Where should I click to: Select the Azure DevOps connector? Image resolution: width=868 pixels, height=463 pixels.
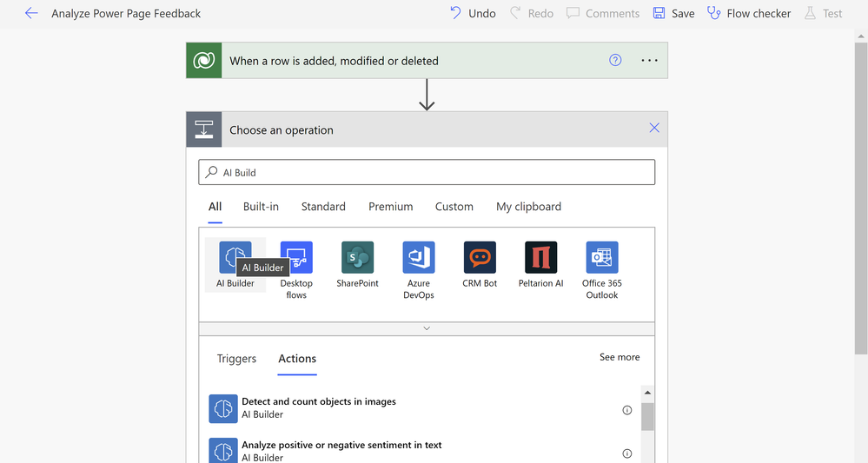coord(419,270)
